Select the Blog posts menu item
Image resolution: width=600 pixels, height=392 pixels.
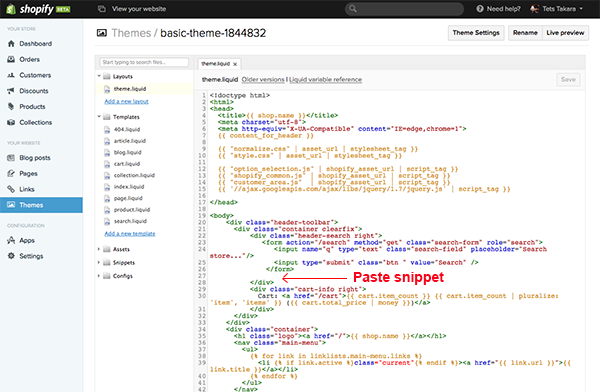click(35, 158)
